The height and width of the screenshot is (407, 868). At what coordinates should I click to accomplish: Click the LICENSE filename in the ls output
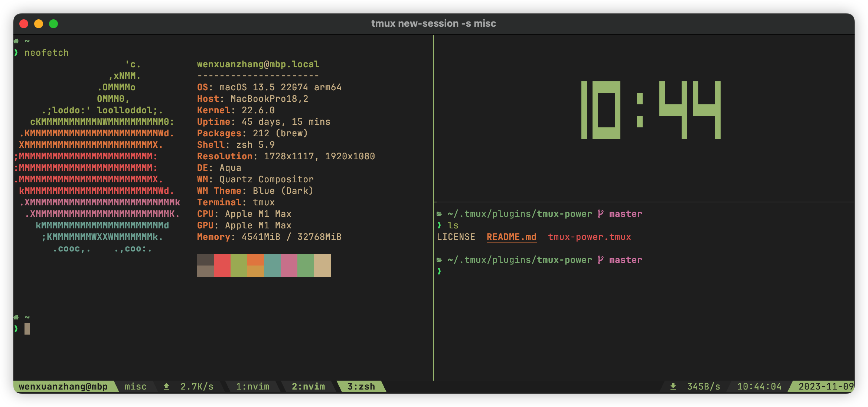(x=457, y=237)
